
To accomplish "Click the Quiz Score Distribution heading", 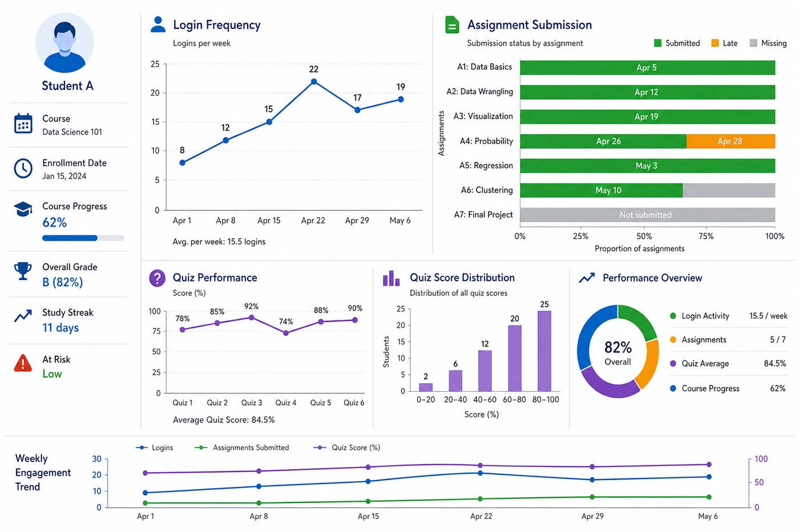I will 462,278.
